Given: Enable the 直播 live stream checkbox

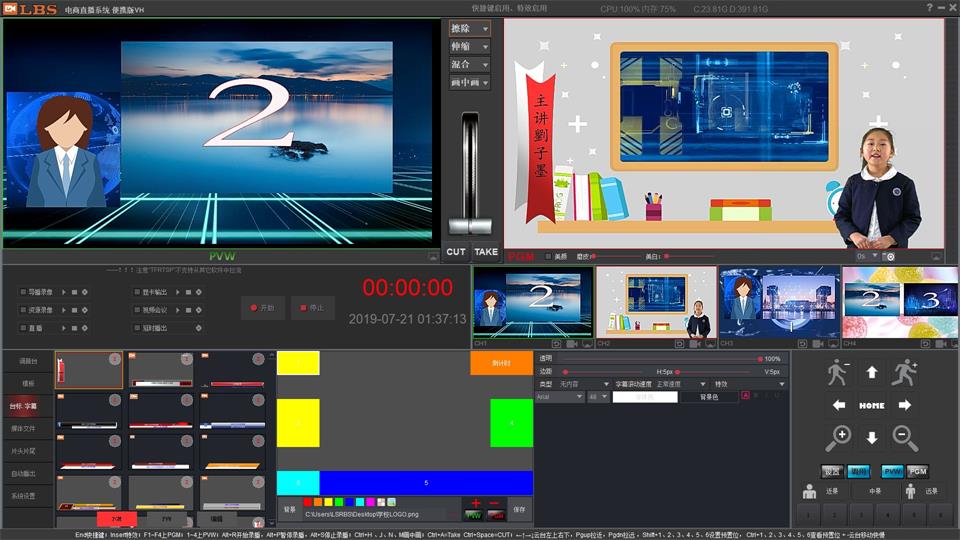Looking at the screenshot, I should click(x=23, y=327).
